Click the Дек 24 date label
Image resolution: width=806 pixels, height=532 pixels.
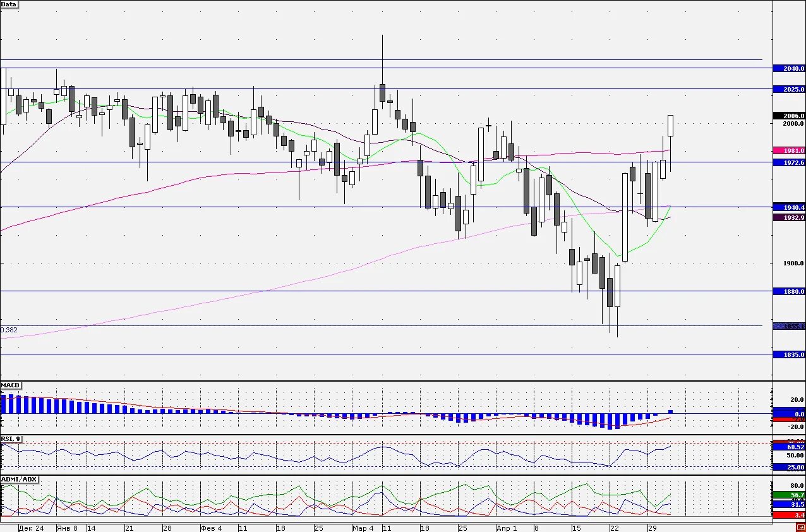32,528
